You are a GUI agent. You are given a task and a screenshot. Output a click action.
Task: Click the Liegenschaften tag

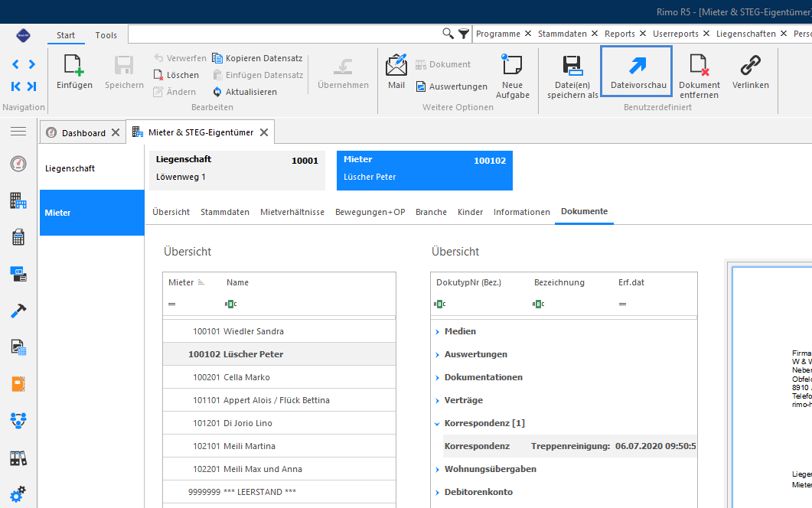pyautogui.click(x=745, y=34)
